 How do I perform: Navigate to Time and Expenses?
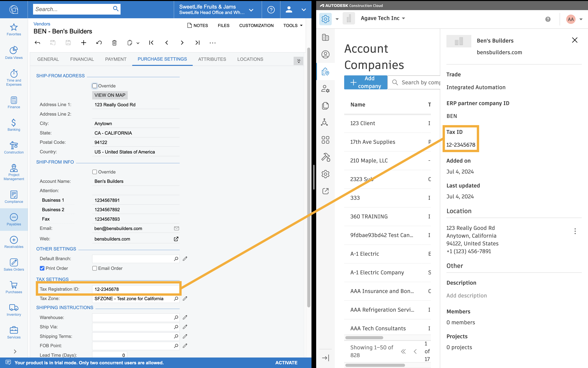point(14,78)
